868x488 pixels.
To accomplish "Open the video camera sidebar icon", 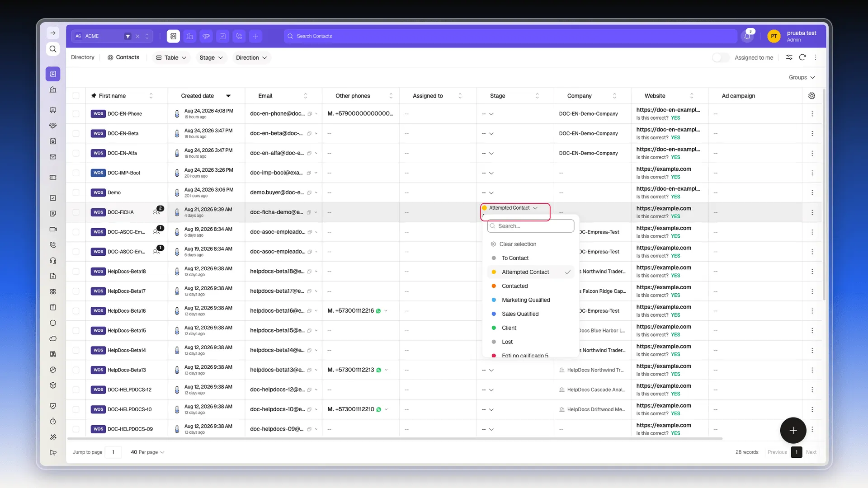I will (53, 229).
